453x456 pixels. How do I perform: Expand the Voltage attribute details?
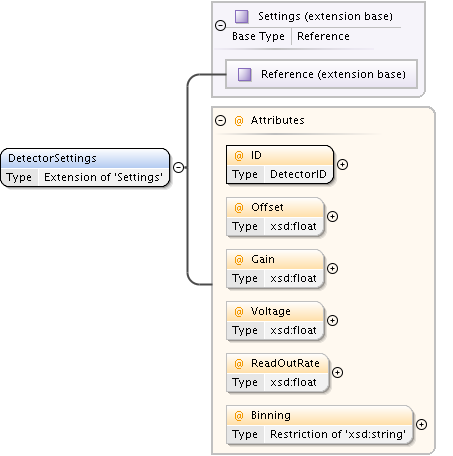[x=332, y=320]
